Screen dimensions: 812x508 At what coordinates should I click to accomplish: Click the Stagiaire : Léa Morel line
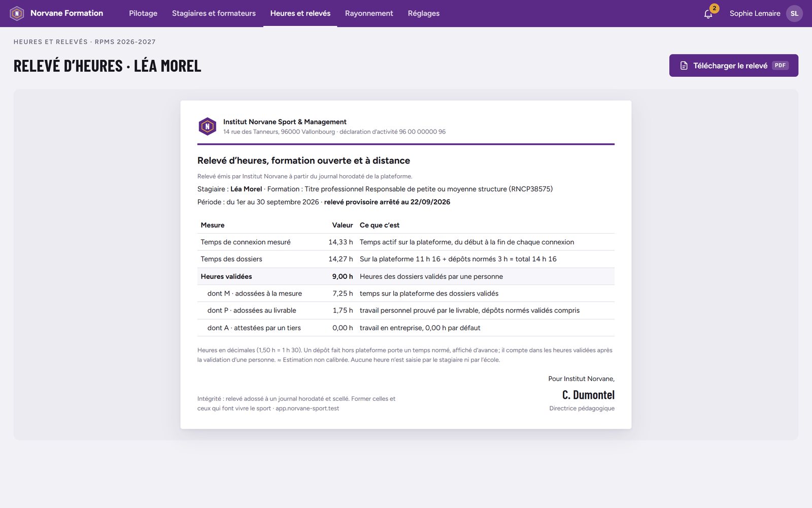click(x=375, y=189)
